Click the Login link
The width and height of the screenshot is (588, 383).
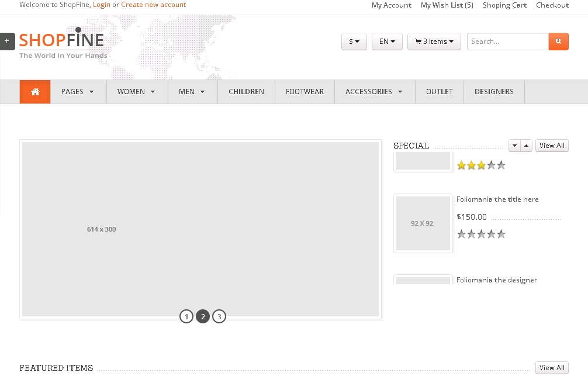tap(102, 5)
